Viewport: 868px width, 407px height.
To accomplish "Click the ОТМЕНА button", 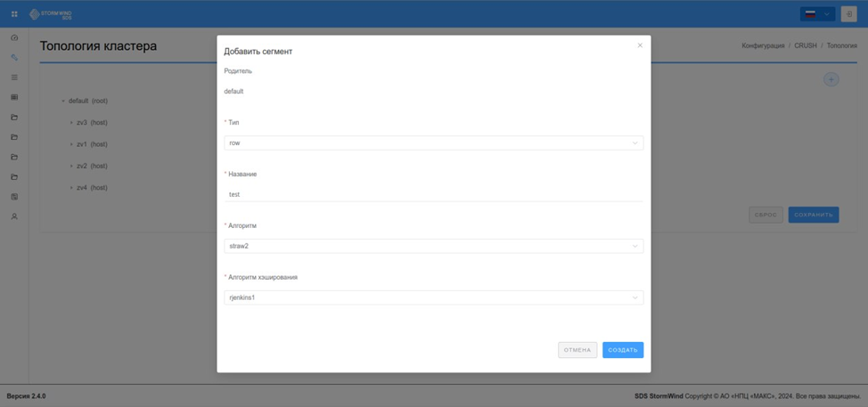I will coord(577,350).
